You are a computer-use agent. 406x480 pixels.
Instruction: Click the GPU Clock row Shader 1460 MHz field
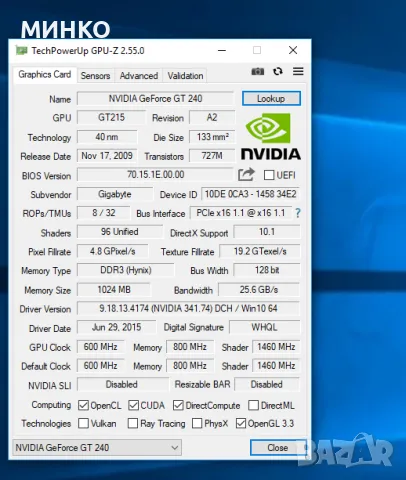[x=276, y=347]
